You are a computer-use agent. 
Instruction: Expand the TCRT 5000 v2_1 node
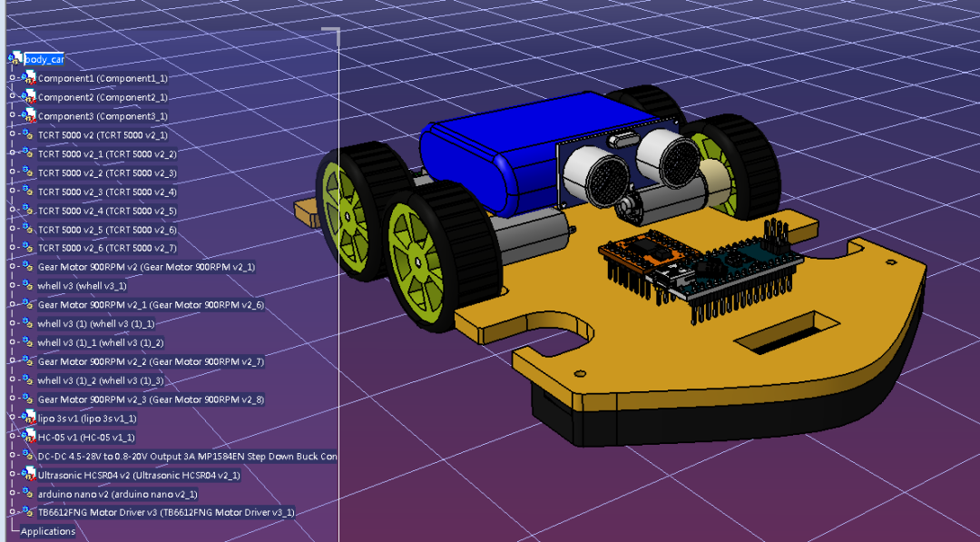tap(12, 134)
